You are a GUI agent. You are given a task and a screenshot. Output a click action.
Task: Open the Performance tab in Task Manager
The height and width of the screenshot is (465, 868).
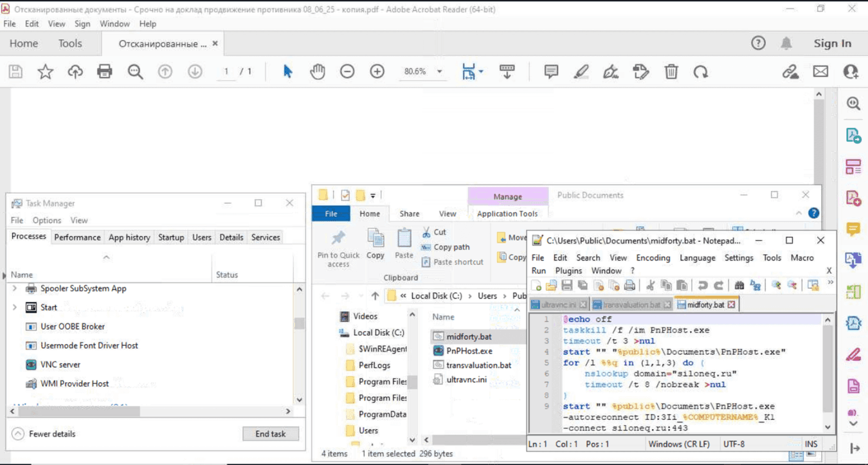tap(77, 237)
